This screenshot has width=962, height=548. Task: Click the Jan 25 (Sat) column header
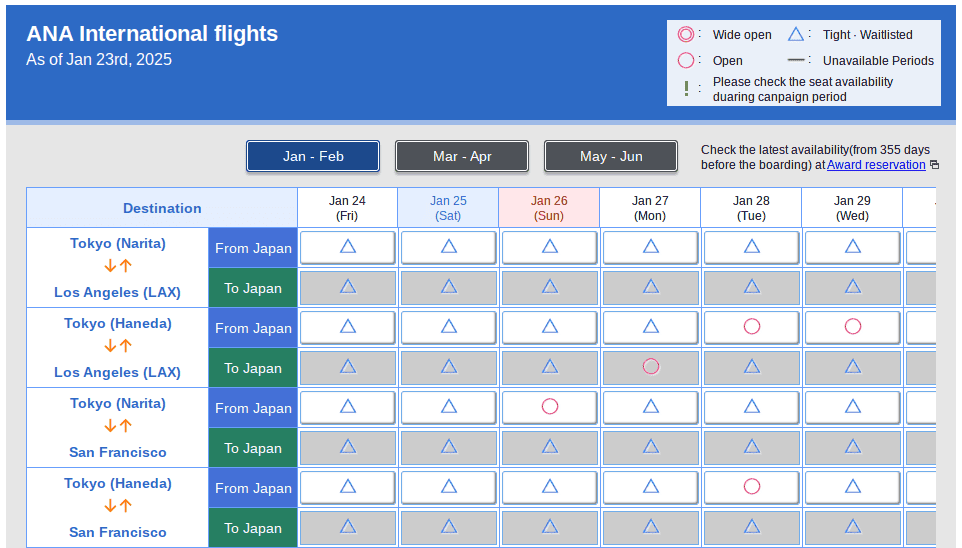[448, 208]
